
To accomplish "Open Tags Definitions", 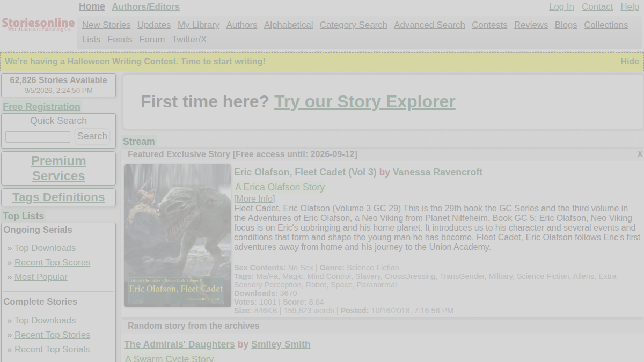I will coord(58,197).
